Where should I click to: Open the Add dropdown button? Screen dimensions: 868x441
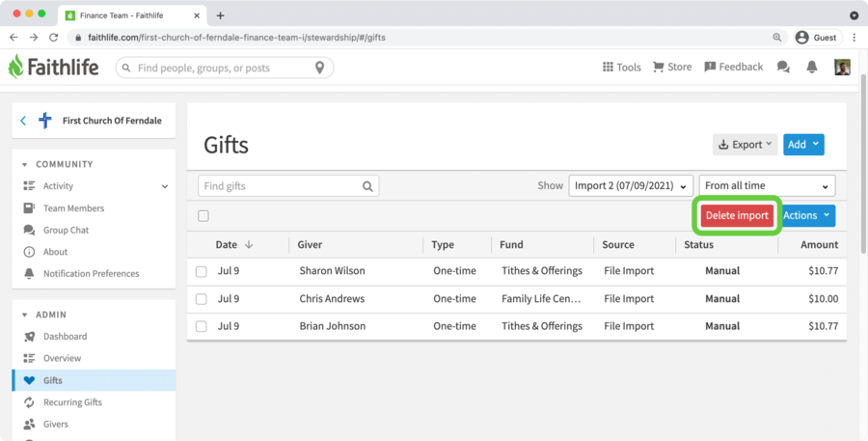(x=803, y=145)
